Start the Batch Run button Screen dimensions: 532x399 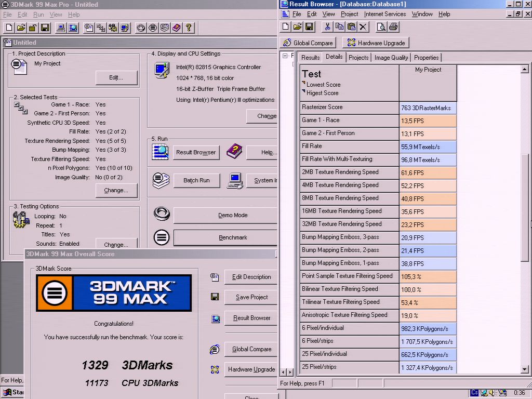(197, 180)
